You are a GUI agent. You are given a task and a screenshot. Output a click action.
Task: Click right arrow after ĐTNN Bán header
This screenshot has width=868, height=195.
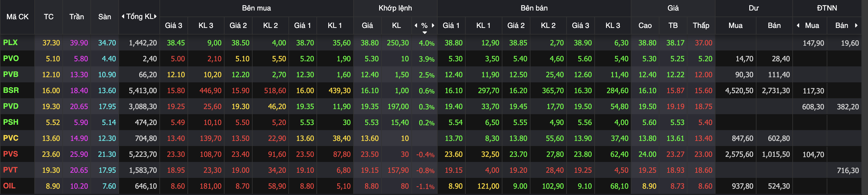point(856,26)
